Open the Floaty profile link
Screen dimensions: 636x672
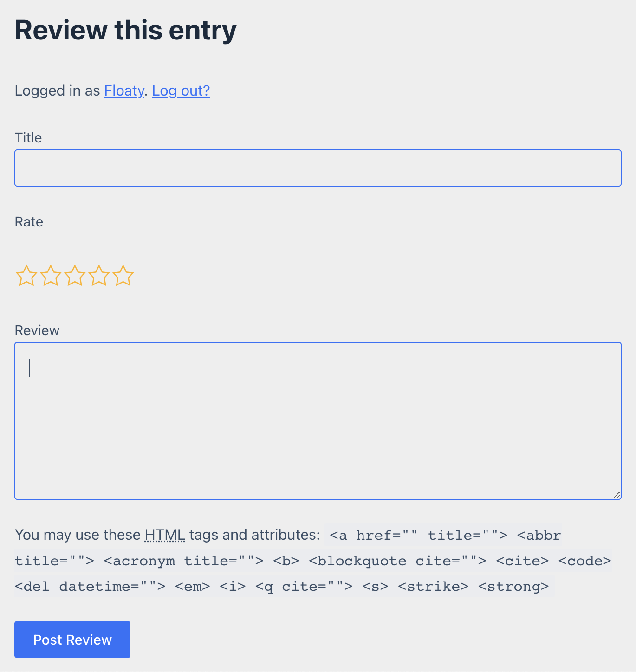[x=124, y=90]
